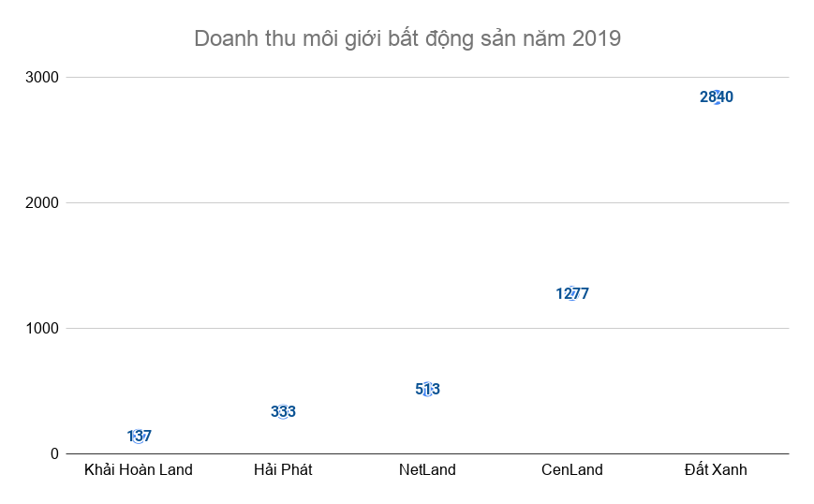Click the 2000 vertical axis label
814x504 pixels.
42,202
